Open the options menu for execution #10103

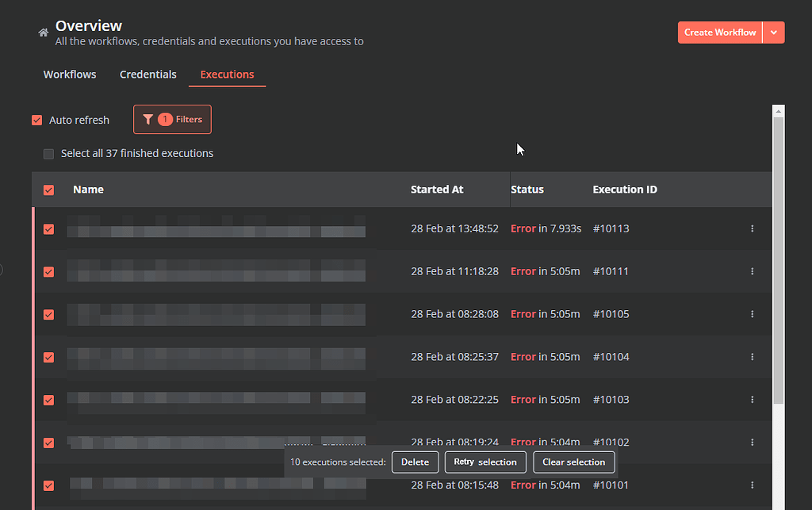tap(752, 399)
